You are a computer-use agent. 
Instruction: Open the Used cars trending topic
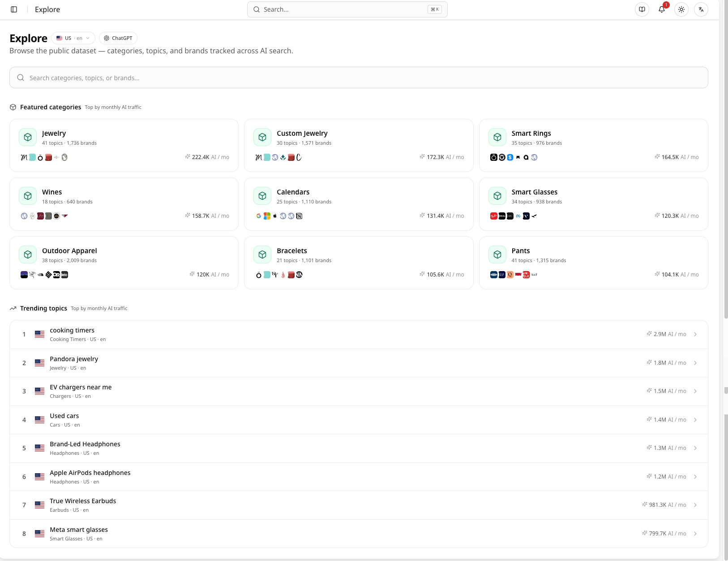tap(359, 420)
